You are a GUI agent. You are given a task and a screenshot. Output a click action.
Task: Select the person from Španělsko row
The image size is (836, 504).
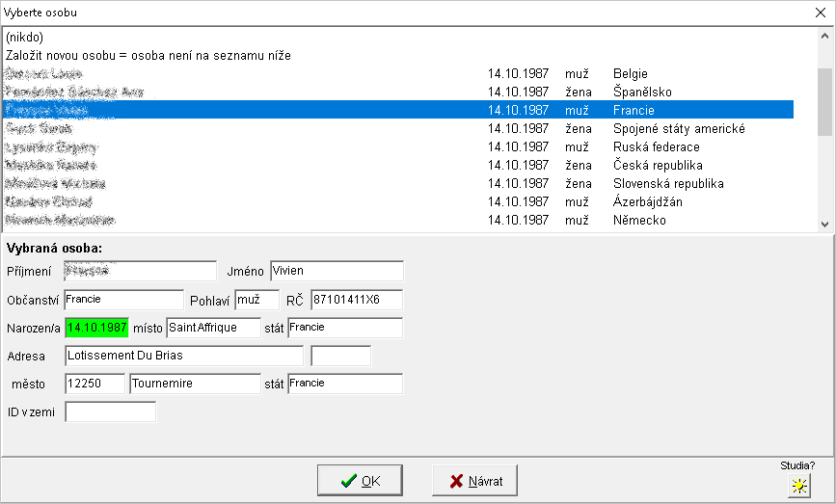(386, 93)
